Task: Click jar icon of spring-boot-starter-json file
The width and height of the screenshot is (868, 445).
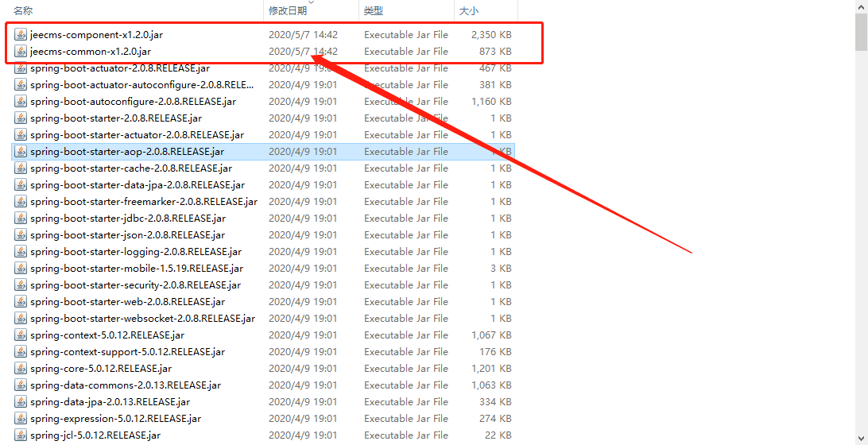Action: pos(21,234)
